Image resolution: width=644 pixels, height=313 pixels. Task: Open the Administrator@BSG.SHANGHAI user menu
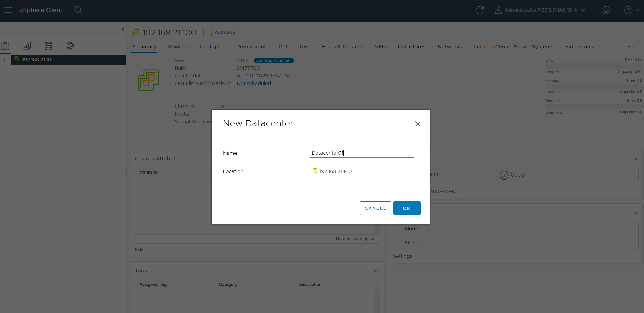click(540, 10)
